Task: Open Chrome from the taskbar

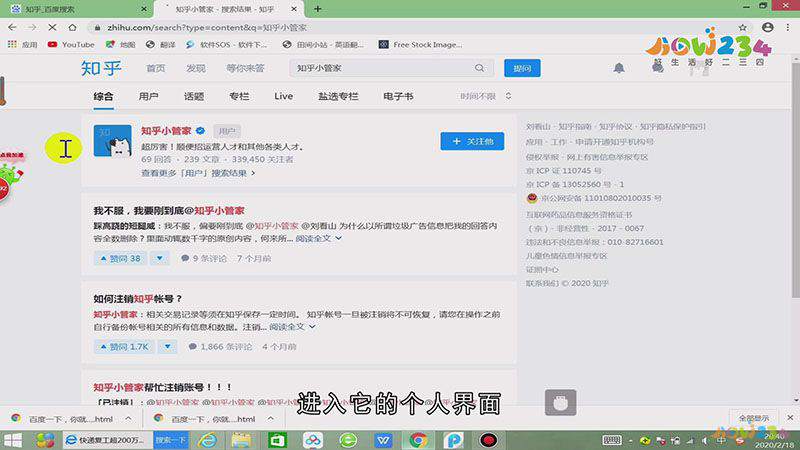Action: coord(418,440)
